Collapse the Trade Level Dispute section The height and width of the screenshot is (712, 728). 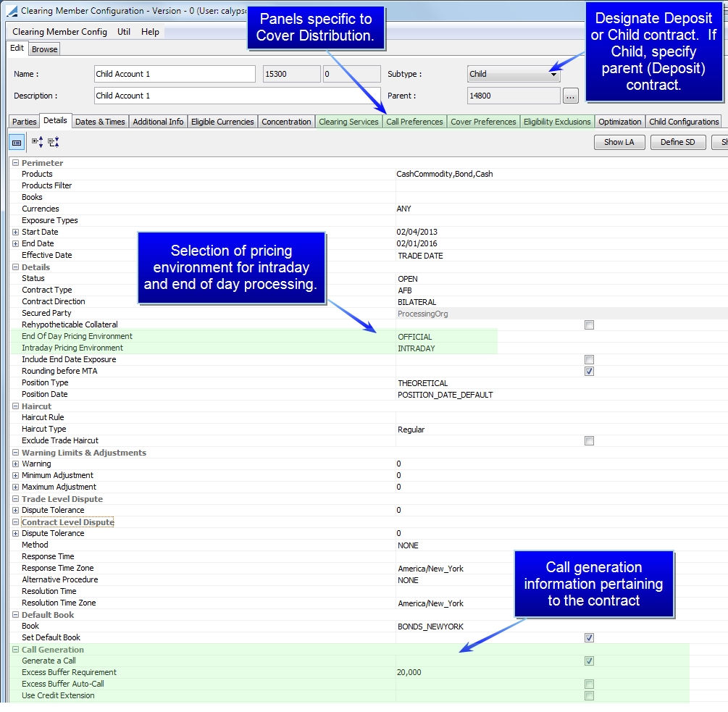(15, 499)
